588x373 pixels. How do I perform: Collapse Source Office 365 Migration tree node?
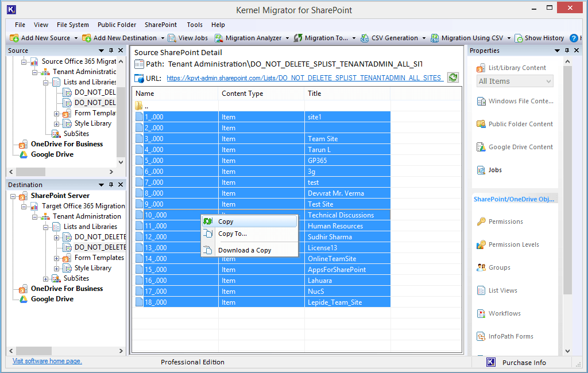24,61
